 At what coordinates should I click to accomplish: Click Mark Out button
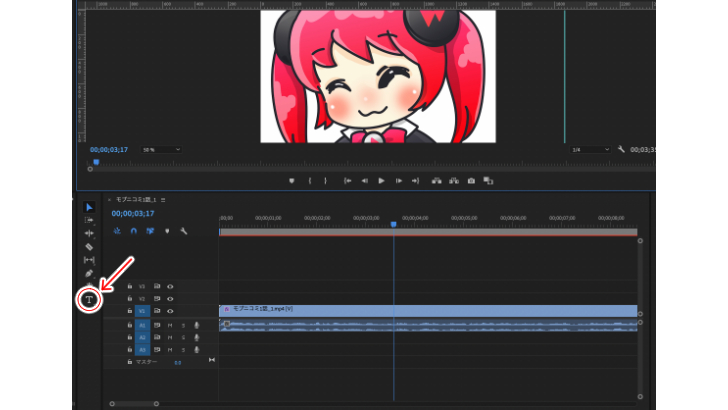325,181
